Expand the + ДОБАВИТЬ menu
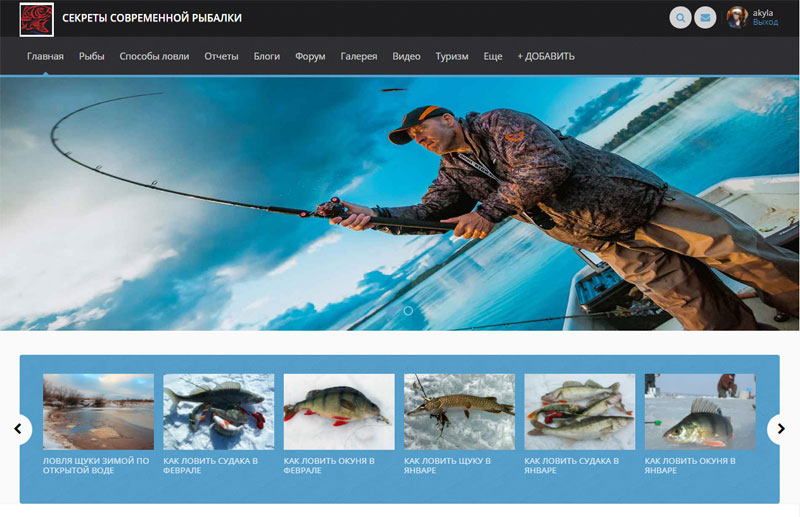This screenshot has width=800, height=517. pyautogui.click(x=546, y=56)
